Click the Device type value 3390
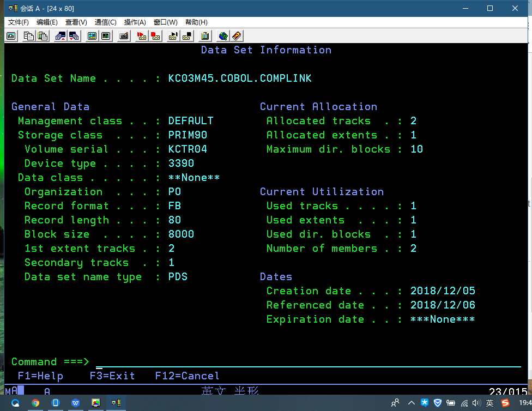Image resolution: width=532 pixels, height=411 pixels. tap(181, 164)
